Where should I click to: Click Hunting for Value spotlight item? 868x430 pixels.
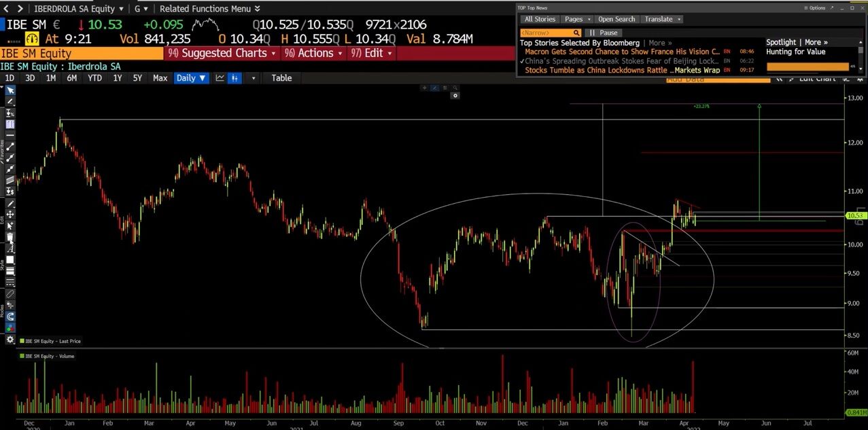coord(795,52)
